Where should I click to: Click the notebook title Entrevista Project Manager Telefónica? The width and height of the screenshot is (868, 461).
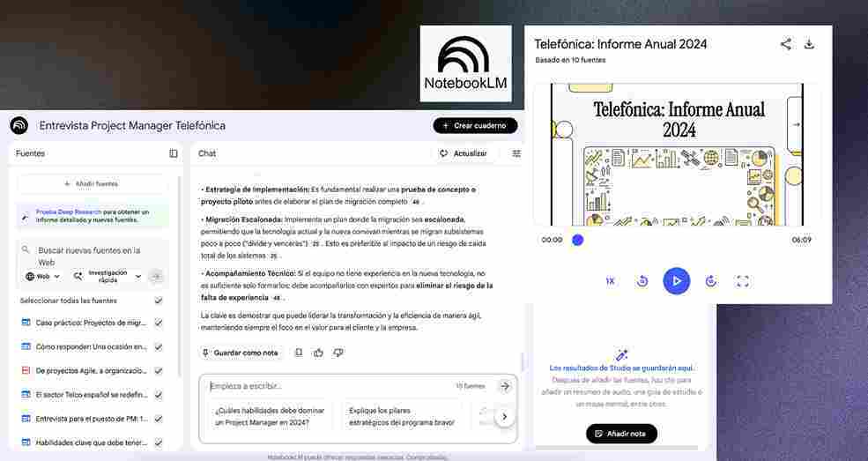132,126
